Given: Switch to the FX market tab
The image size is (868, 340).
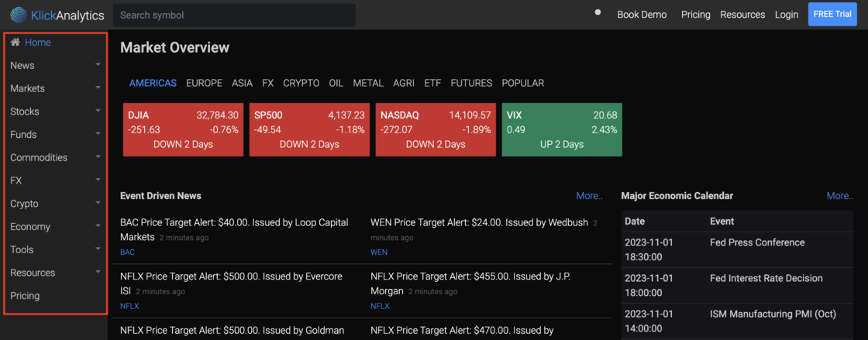Looking at the screenshot, I should pyautogui.click(x=268, y=83).
